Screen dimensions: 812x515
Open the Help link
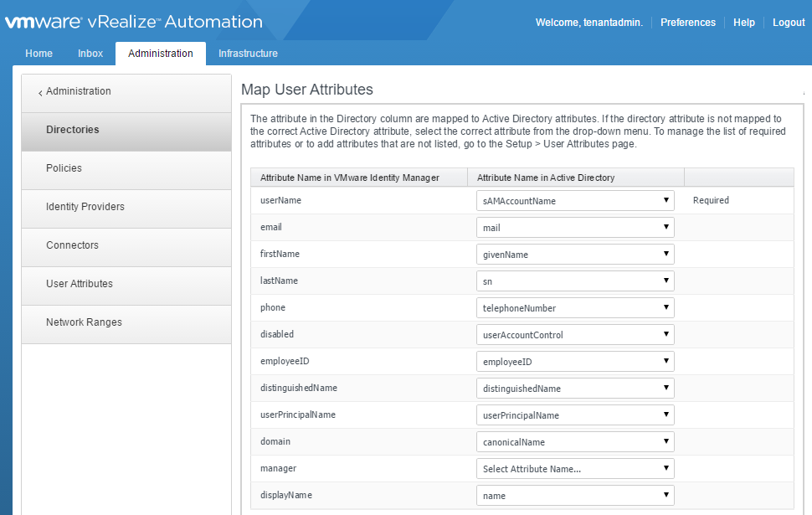[x=743, y=23]
